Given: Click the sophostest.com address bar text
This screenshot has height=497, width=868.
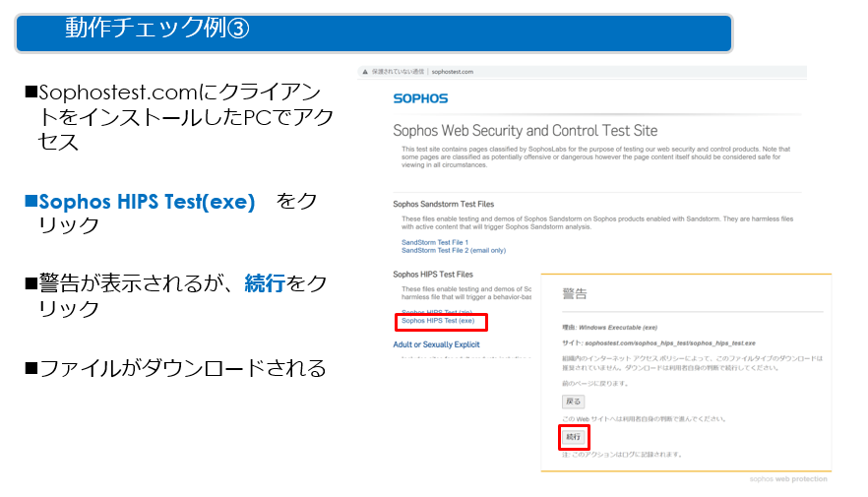Looking at the screenshot, I should pos(453,72).
